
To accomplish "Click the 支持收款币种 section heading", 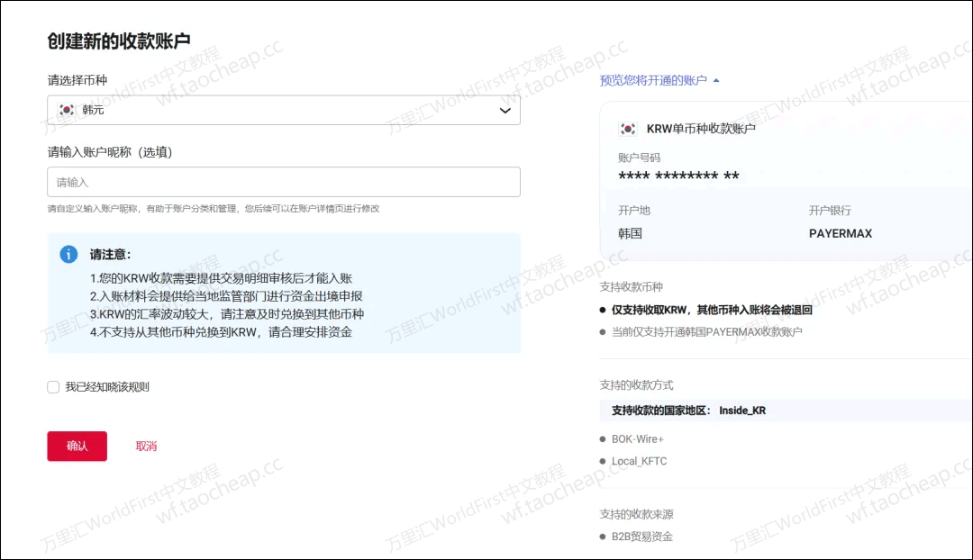I will [x=631, y=286].
